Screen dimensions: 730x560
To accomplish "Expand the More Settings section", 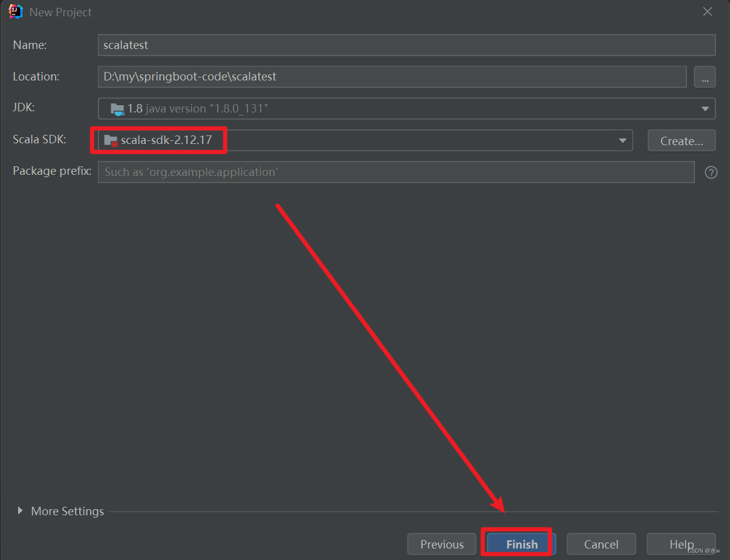I will click(19, 511).
